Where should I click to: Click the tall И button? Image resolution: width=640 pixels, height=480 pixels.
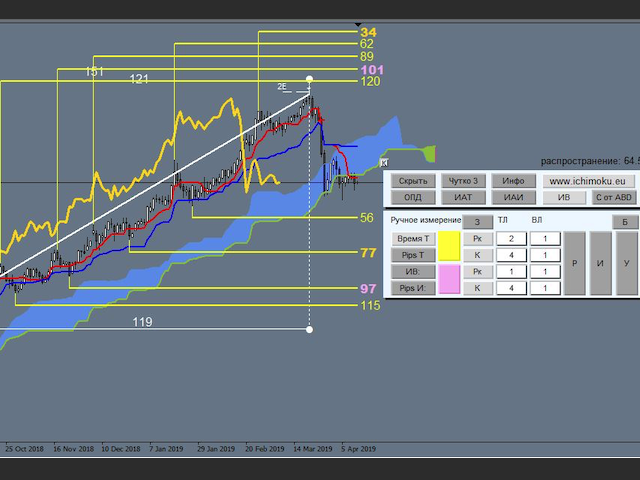click(x=600, y=263)
